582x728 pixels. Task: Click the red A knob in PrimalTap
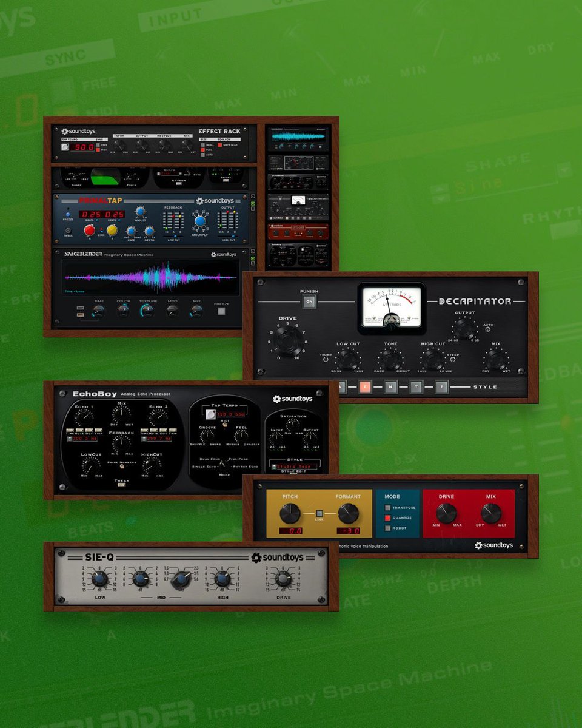click(90, 230)
